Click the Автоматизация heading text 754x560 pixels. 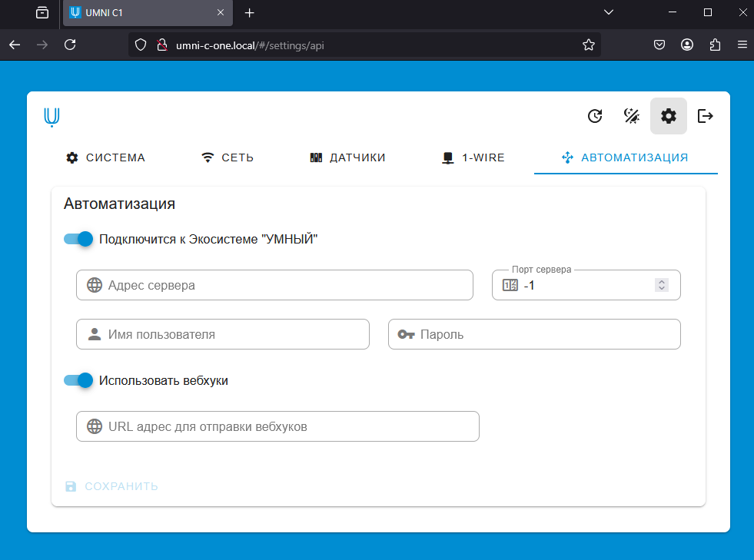(119, 204)
